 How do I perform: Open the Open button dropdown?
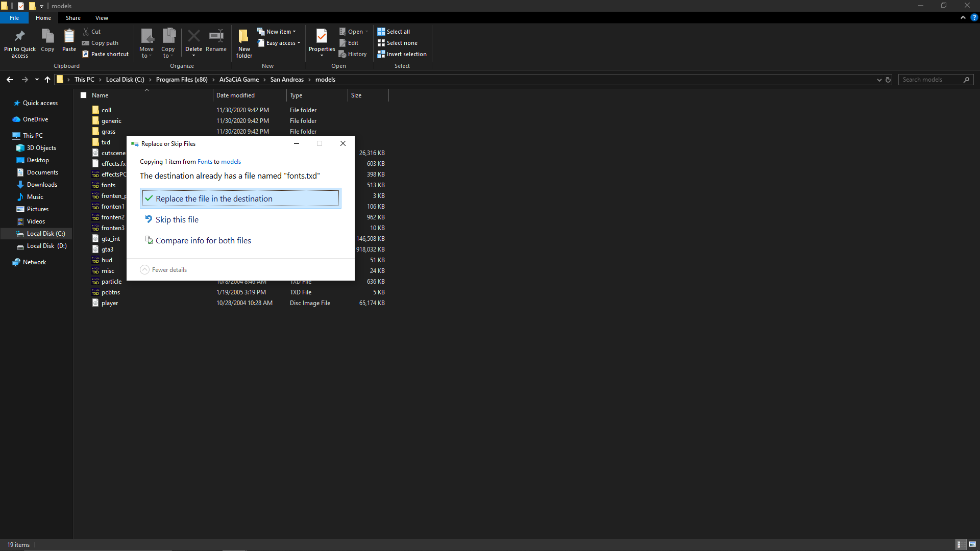point(366,32)
